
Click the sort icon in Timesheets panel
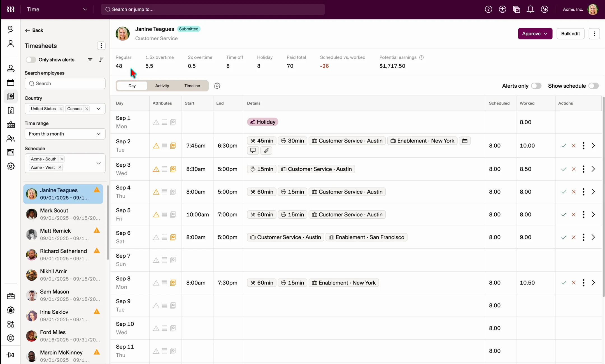[101, 60]
